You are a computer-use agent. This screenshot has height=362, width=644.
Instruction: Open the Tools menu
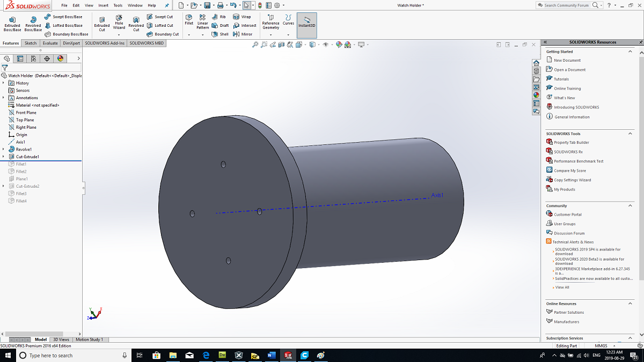[x=118, y=5]
